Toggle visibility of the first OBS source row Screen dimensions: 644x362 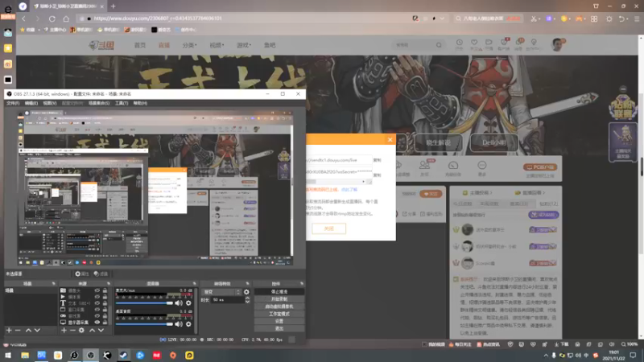point(97,290)
